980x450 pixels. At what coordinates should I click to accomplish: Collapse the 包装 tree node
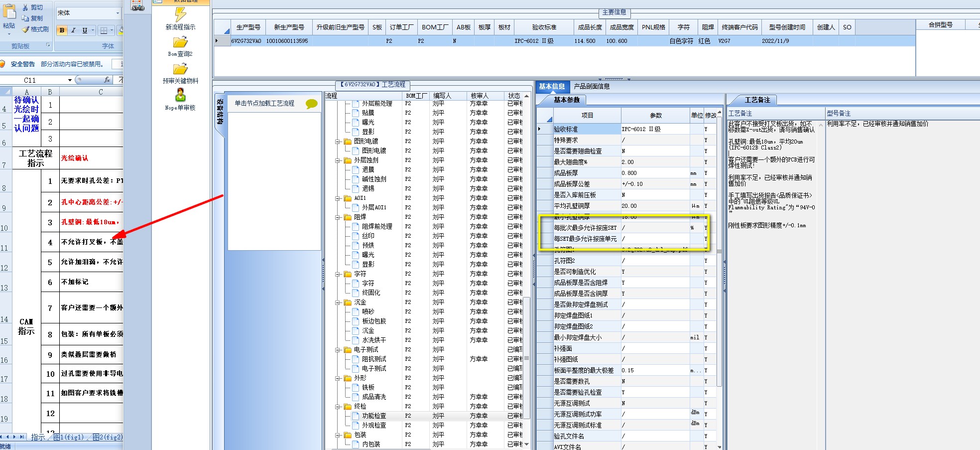(338, 435)
